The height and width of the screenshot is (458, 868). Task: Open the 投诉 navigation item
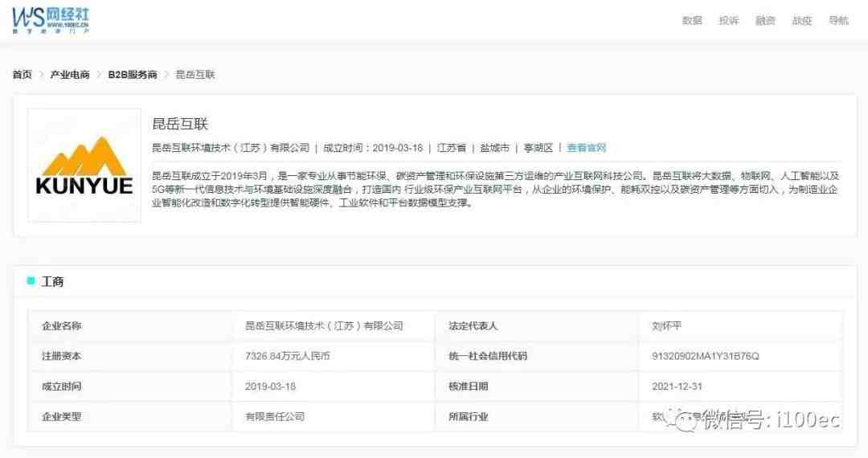[x=728, y=20]
